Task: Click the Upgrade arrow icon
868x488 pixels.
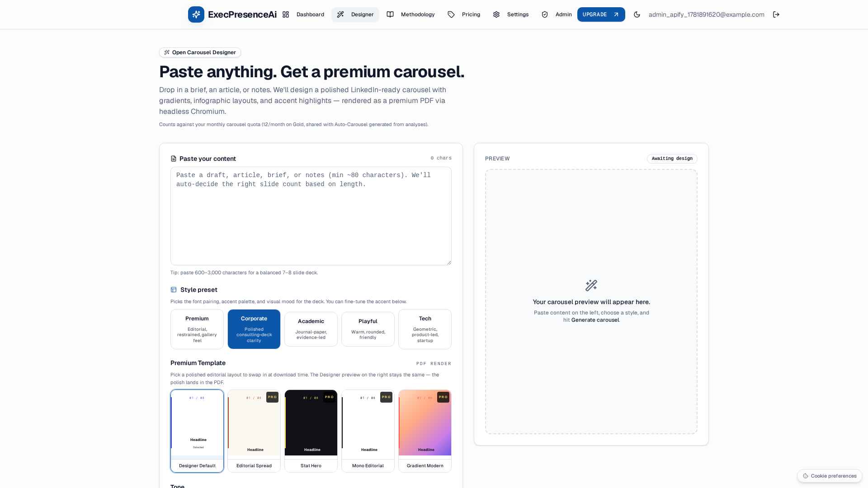Action: click(616, 14)
